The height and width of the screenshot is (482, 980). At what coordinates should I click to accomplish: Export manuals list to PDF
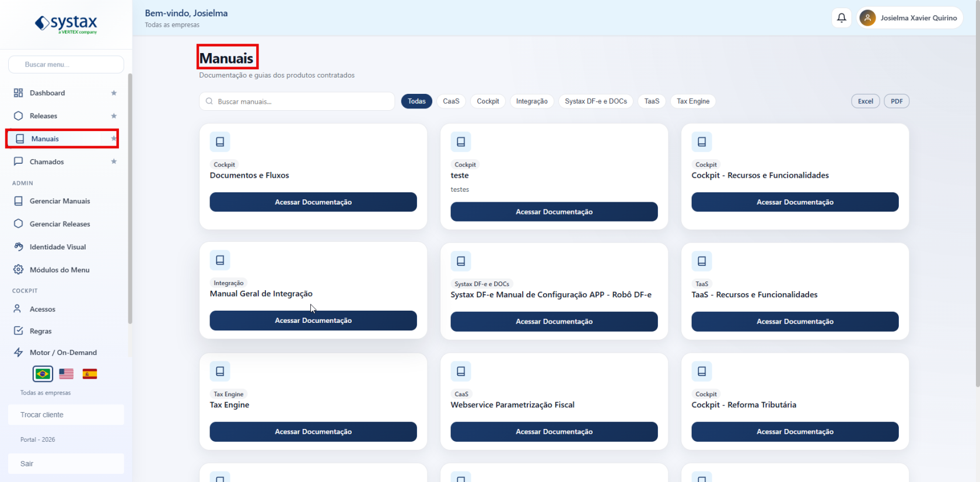click(x=897, y=101)
